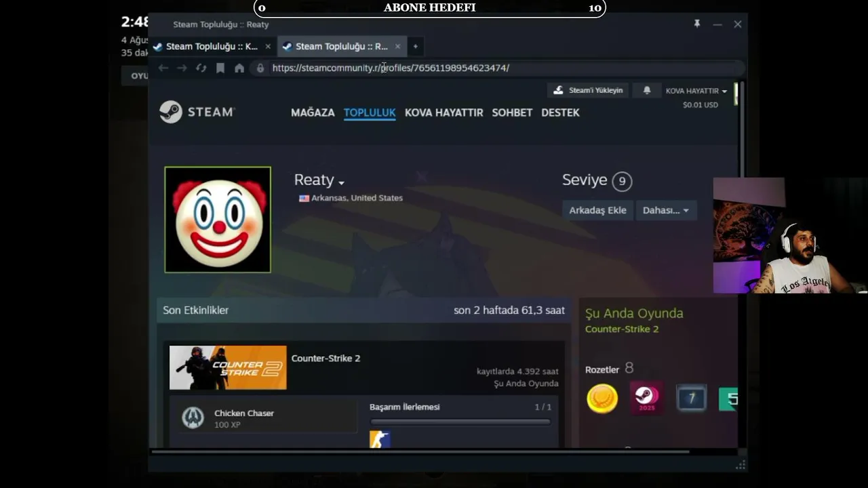Open the $0.01 USD wallet balance
Viewport: 868px width, 488px height.
[x=701, y=105]
